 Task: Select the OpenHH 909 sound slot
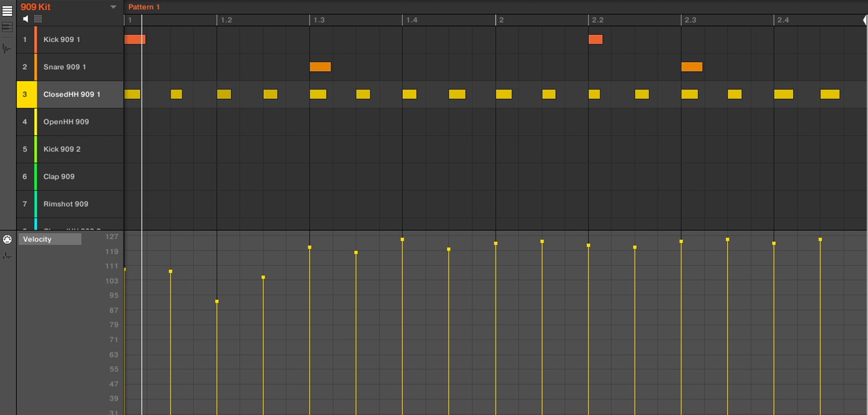[70, 121]
